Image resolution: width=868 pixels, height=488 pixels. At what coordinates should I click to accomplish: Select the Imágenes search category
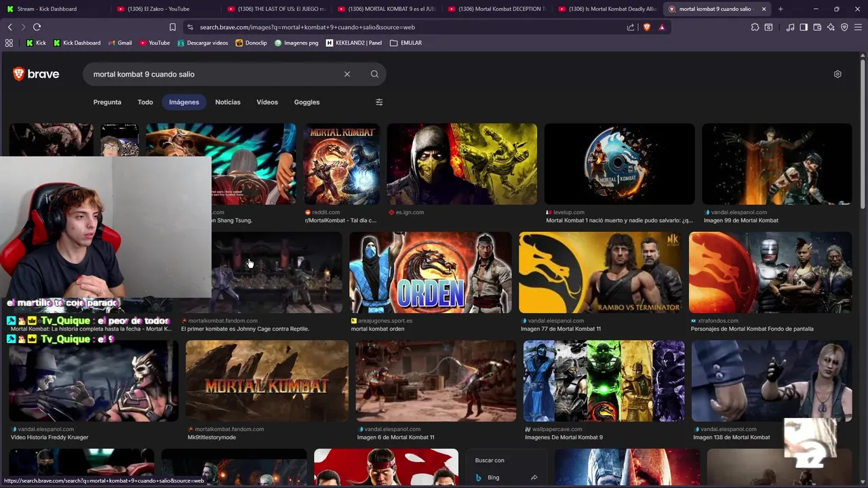(x=184, y=102)
